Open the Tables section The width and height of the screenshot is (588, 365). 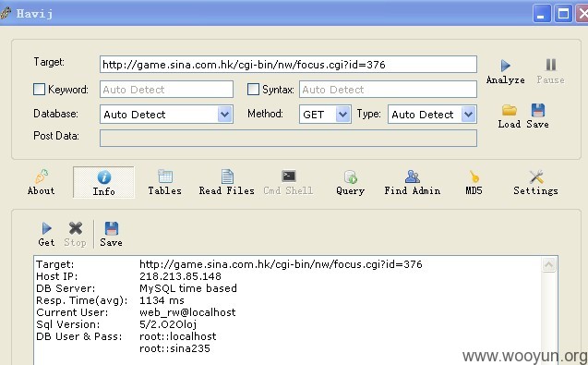165,183
